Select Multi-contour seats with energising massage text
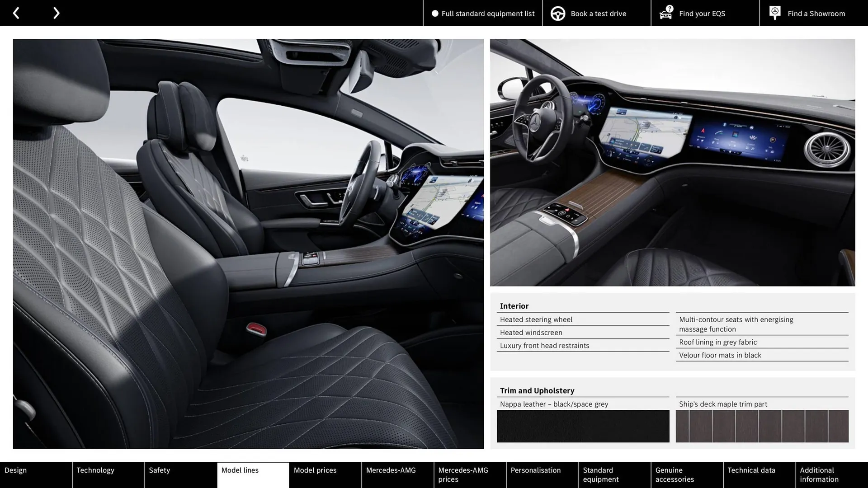Image resolution: width=868 pixels, height=488 pixels. pos(736,324)
